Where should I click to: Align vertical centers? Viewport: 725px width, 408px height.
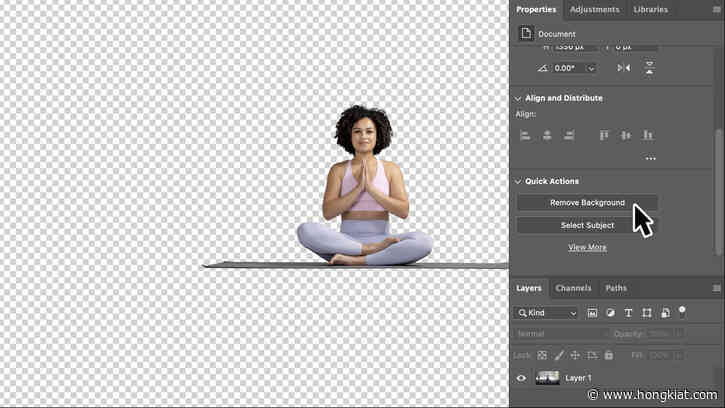pyautogui.click(x=626, y=135)
